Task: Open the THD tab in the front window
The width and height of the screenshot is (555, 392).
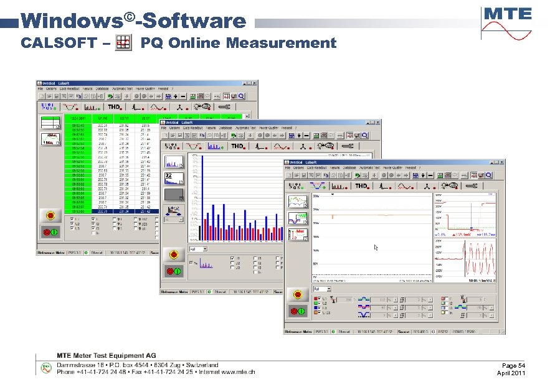Action: (362, 186)
